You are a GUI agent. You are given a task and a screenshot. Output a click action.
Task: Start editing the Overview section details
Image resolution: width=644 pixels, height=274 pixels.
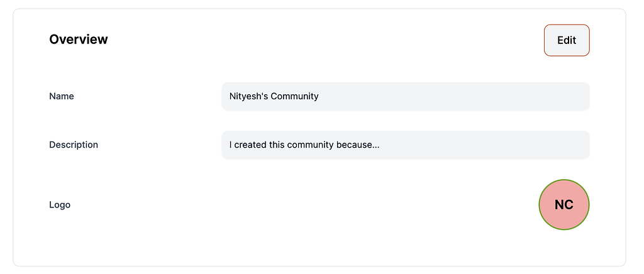pos(567,40)
